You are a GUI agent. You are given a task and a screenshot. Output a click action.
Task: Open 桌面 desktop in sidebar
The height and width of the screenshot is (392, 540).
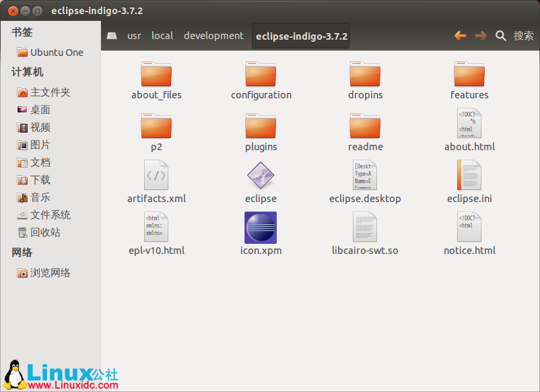pos(34,110)
